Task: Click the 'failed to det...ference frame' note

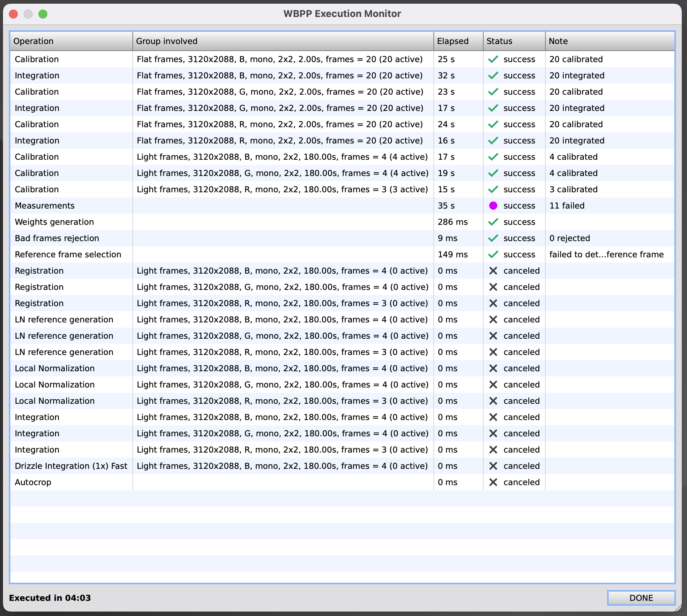Action: point(606,254)
